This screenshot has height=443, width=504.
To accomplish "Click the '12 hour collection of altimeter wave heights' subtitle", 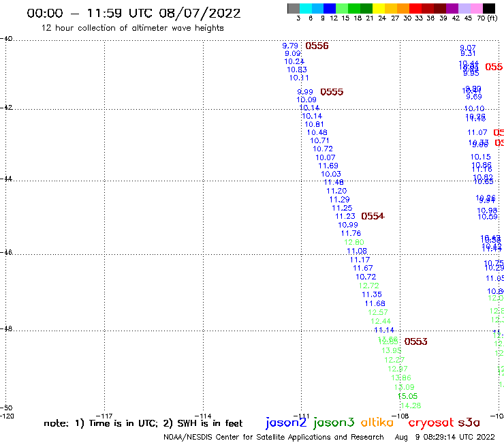I will click(132, 28).
